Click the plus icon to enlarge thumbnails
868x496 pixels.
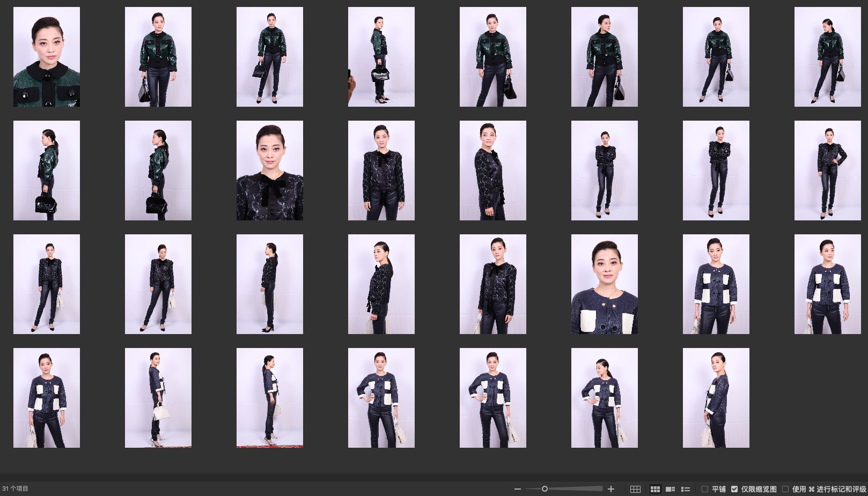[x=610, y=489]
